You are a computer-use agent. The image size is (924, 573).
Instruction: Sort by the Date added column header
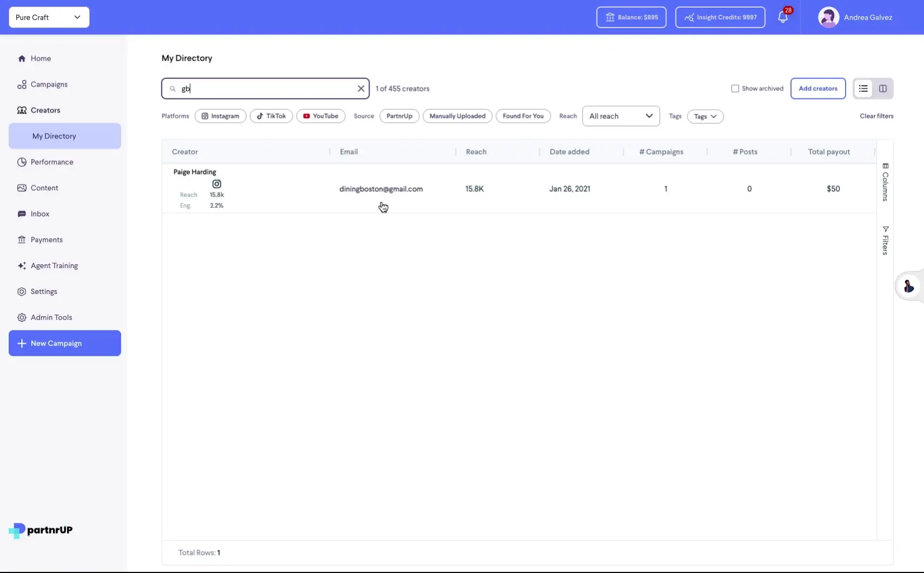[570, 152]
